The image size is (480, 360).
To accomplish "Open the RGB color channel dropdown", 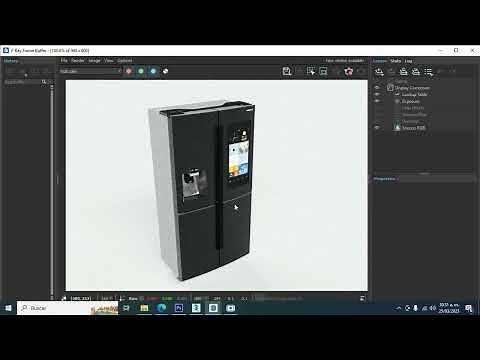I will [91, 71].
